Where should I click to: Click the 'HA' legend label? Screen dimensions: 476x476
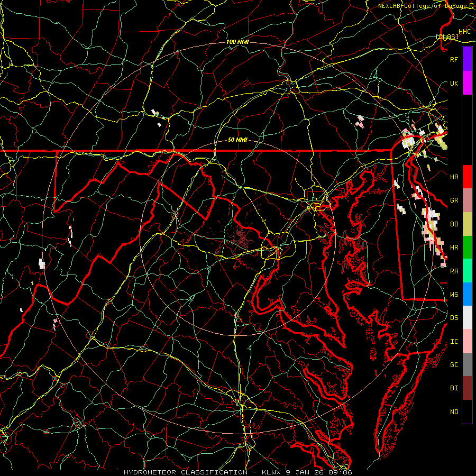pos(454,177)
